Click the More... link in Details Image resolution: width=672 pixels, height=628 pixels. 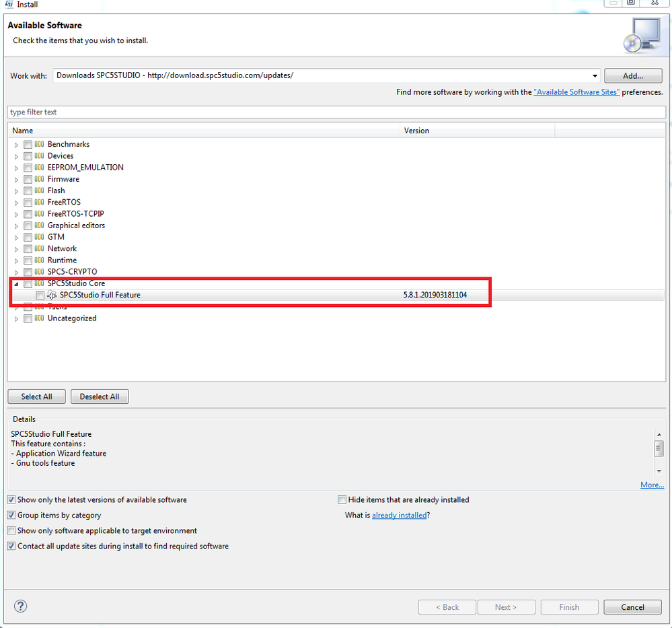pos(652,485)
